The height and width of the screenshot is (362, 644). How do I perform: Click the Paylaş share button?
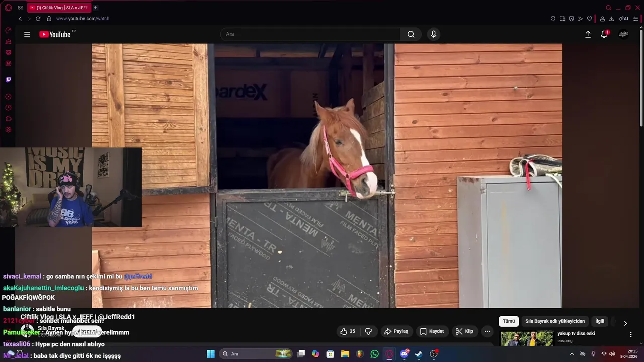coord(396,331)
